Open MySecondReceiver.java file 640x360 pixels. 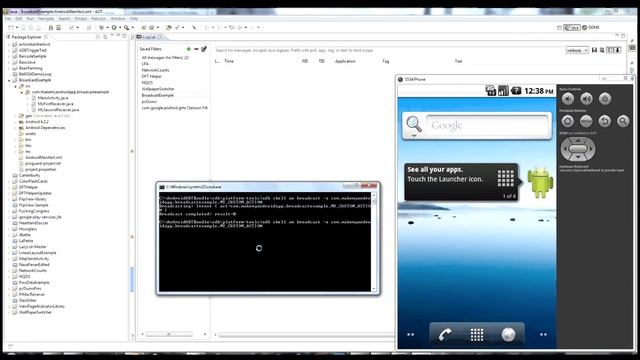(58, 110)
